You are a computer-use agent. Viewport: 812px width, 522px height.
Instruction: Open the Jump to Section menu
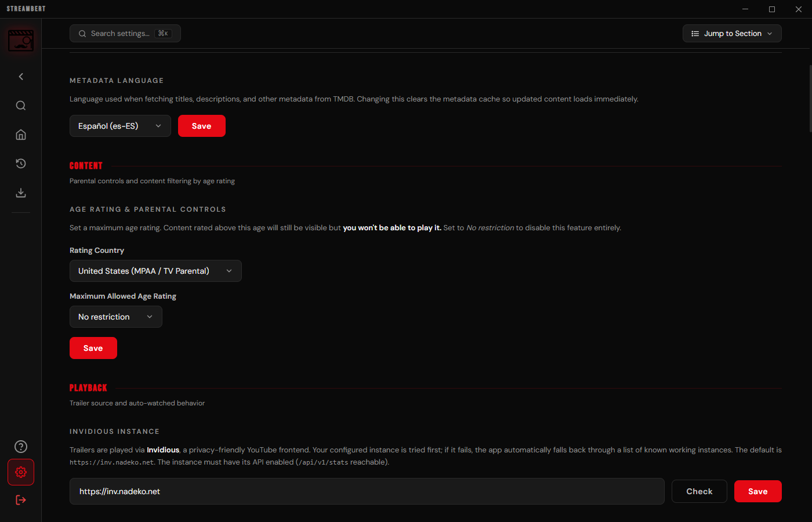732,34
